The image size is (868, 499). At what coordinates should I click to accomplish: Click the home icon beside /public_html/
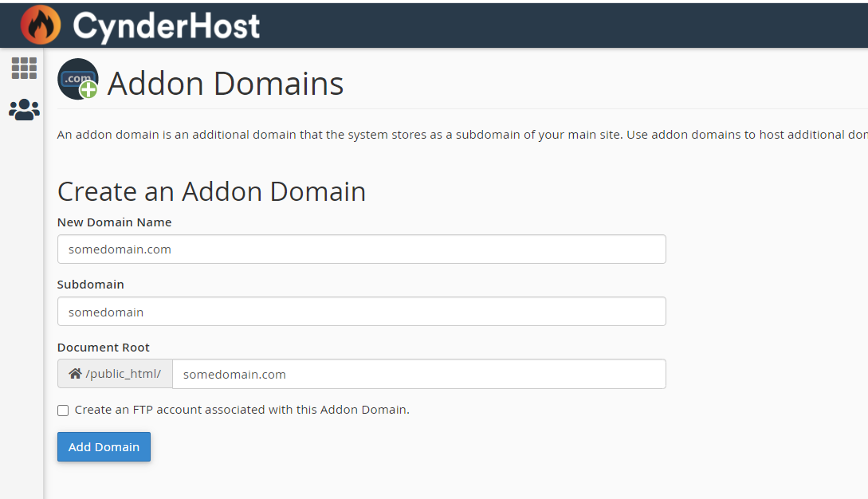(x=75, y=374)
